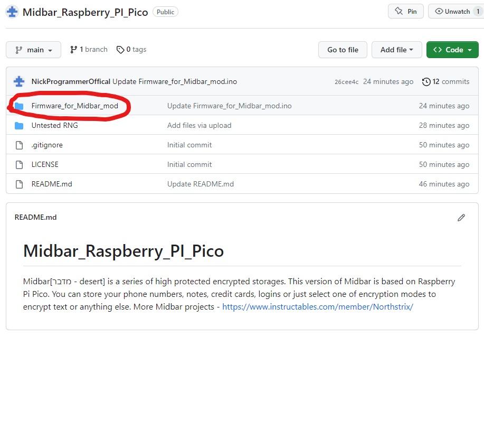The image size is (484, 448).
Task: Open the instructables.com Northstrix link
Action: 318,307
